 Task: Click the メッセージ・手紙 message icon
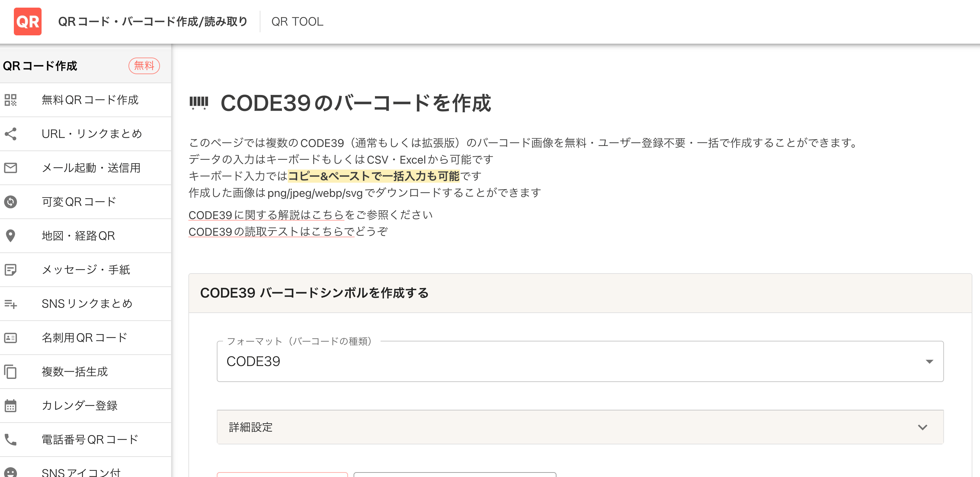click(x=11, y=270)
